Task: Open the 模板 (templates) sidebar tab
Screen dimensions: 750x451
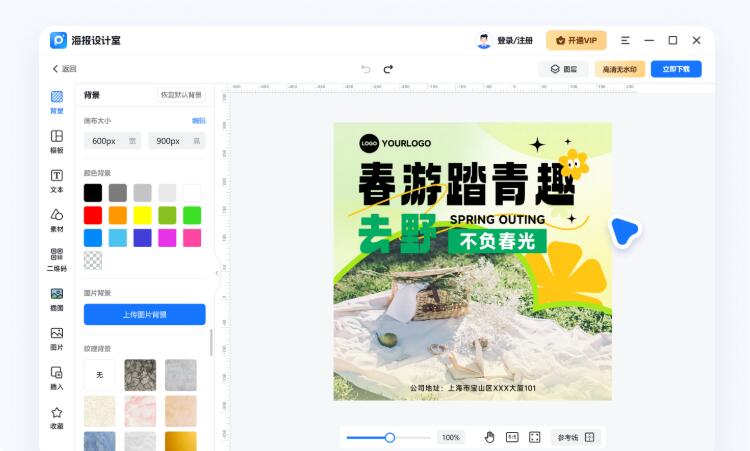Action: pos(56,141)
